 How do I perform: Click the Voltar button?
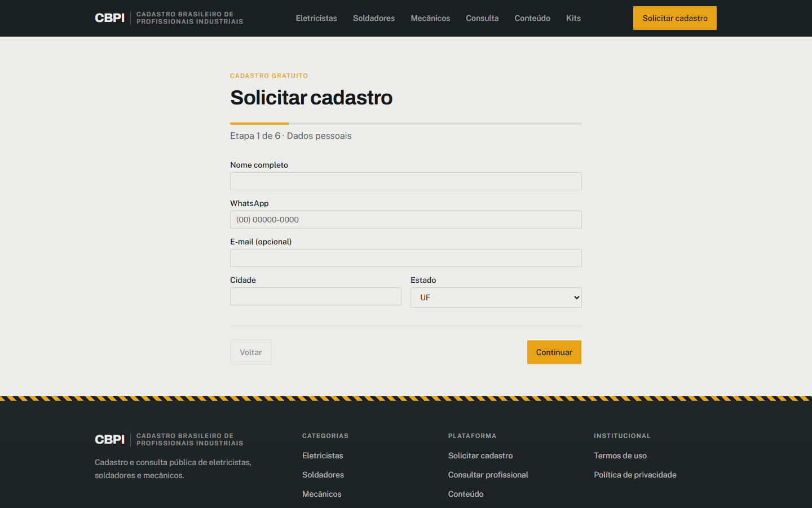(x=250, y=352)
